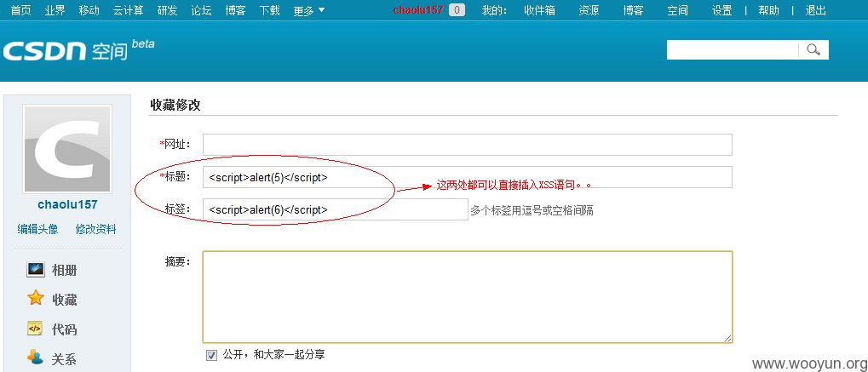
Task: Open 设置 settings link
Action: tap(721, 10)
